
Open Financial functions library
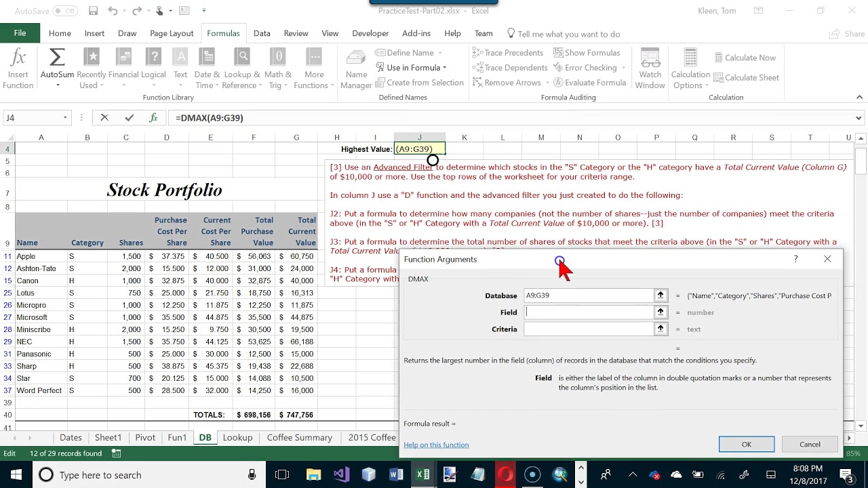tap(123, 69)
